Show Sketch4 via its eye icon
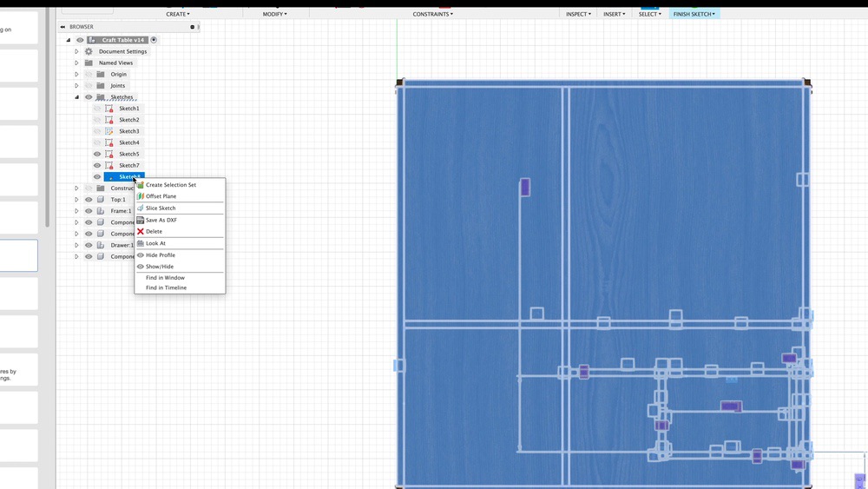 pos(97,142)
